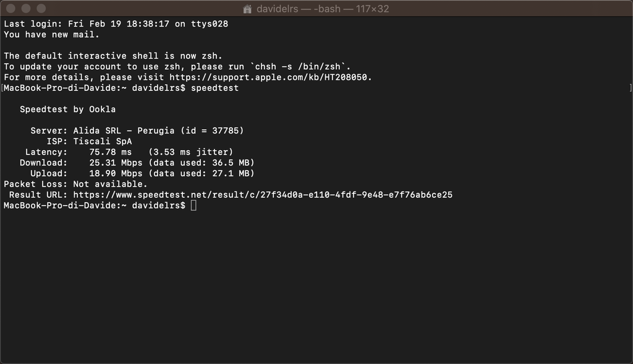Screen dimensions: 633x364
Task: Click the terminal cursor at the prompt
Action: (x=193, y=205)
